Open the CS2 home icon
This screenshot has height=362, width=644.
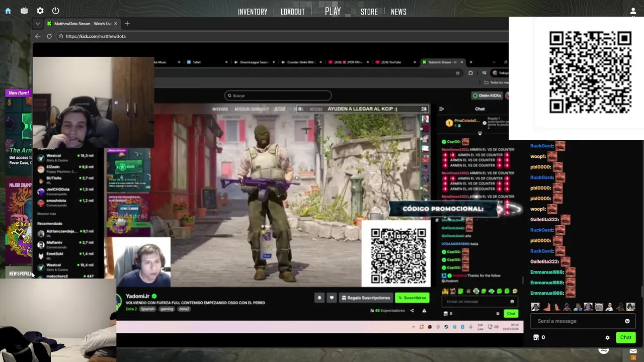point(8,11)
